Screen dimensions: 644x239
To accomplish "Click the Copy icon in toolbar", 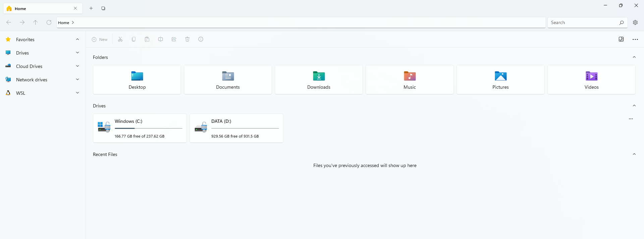I will tap(133, 39).
